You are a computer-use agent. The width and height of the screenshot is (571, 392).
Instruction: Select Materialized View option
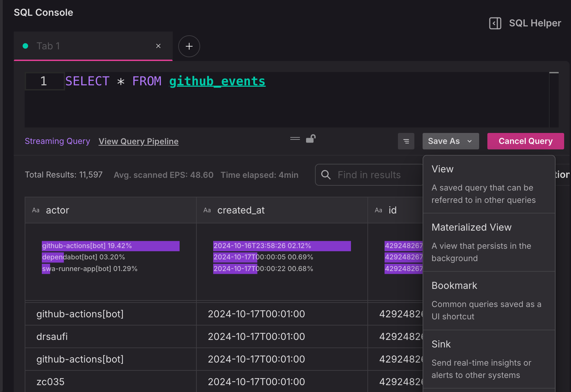(489, 243)
